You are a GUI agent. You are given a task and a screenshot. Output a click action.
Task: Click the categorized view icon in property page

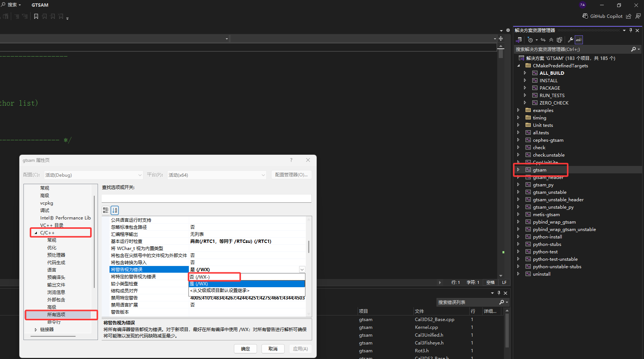tap(106, 210)
